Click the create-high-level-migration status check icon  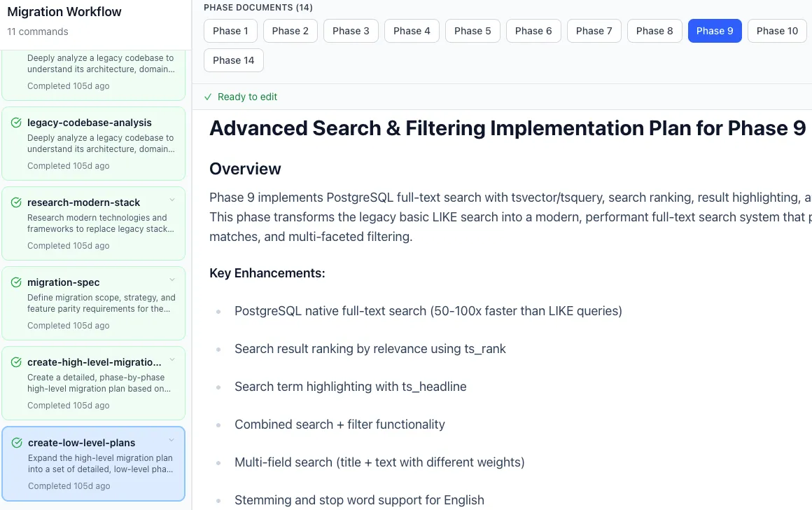[16, 362]
